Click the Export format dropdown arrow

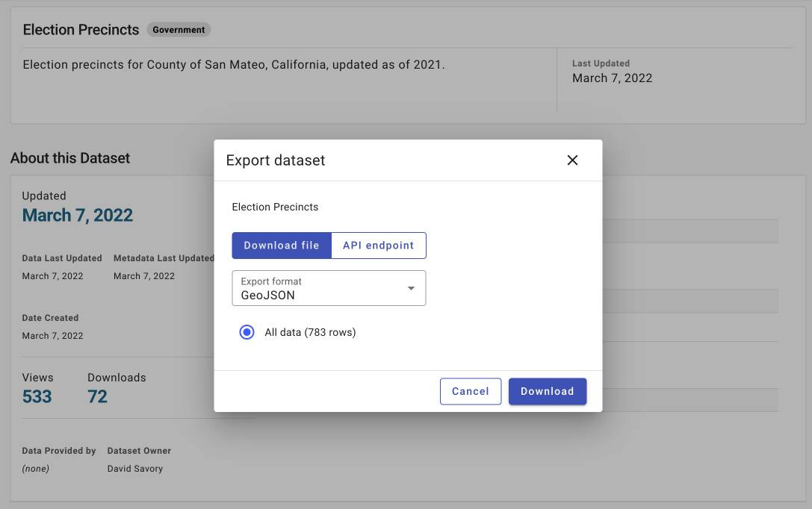click(x=411, y=288)
